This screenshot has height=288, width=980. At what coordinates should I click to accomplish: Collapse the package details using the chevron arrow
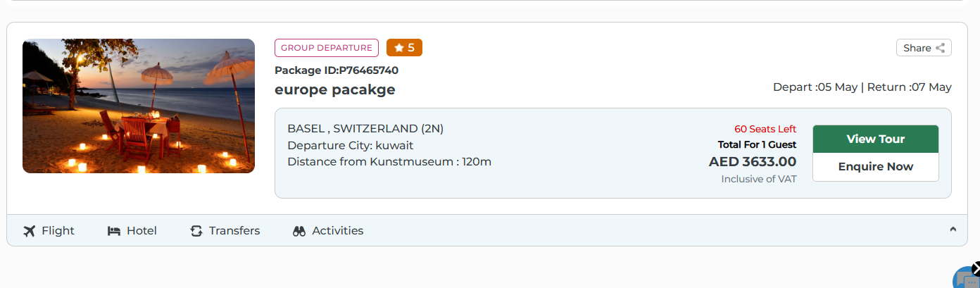tap(953, 229)
